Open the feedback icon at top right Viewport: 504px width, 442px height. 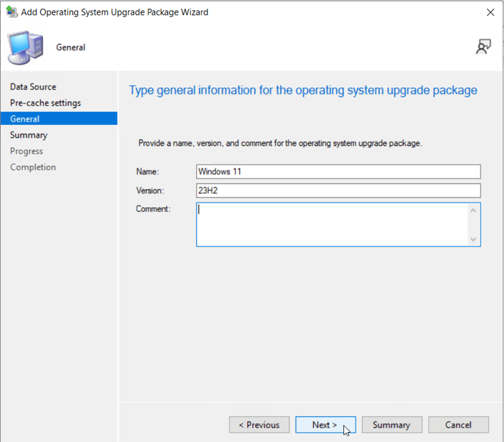click(483, 47)
